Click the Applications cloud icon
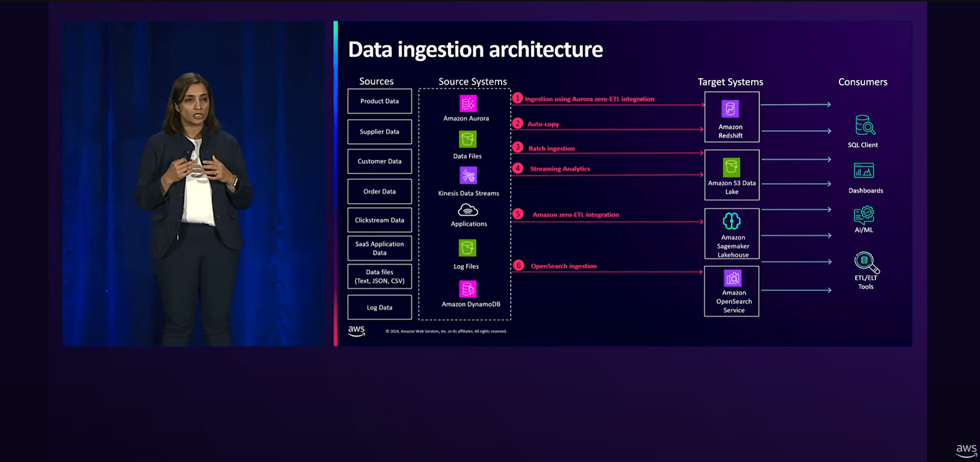The image size is (980, 462). click(x=468, y=210)
